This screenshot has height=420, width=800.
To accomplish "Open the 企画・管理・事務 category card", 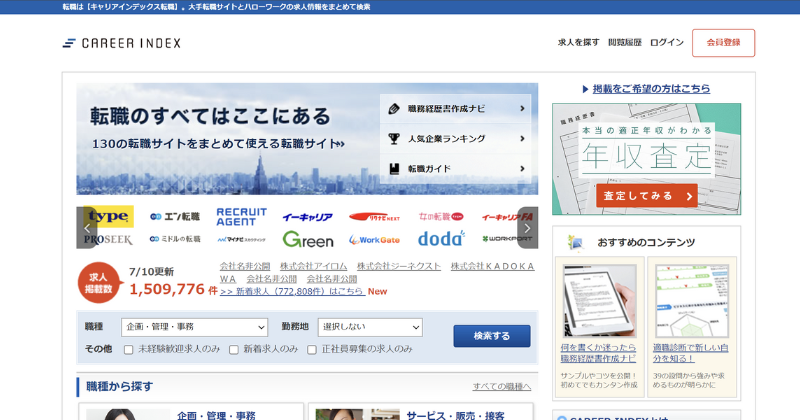I will 191,411.
